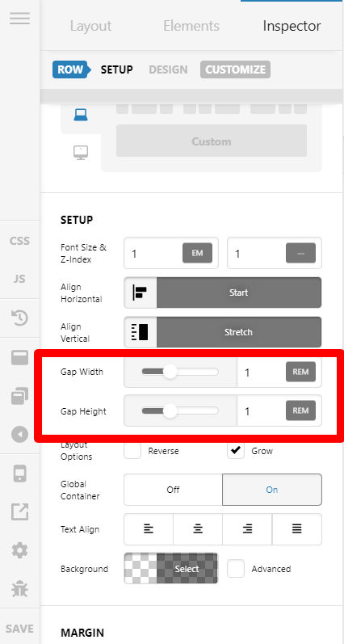344x644 pixels.
Task: Open the history clock icon
Action: click(19, 318)
